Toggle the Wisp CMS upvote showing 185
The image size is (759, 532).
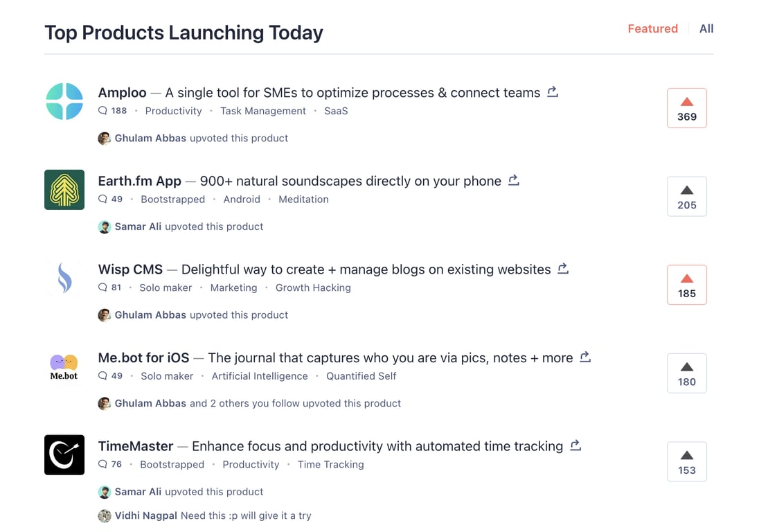pos(686,285)
